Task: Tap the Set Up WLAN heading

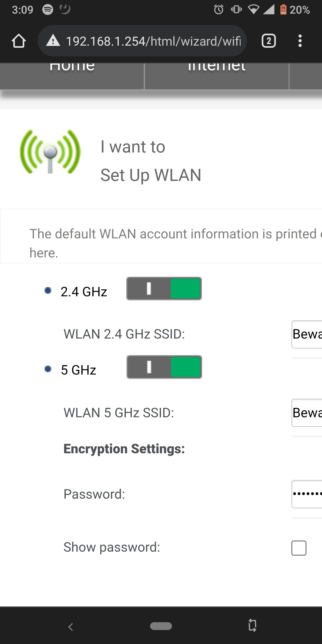Action: tap(151, 175)
